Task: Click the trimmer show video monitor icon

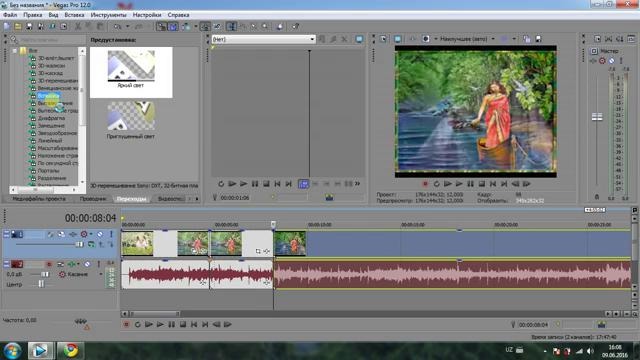Action: pyautogui.click(x=359, y=39)
